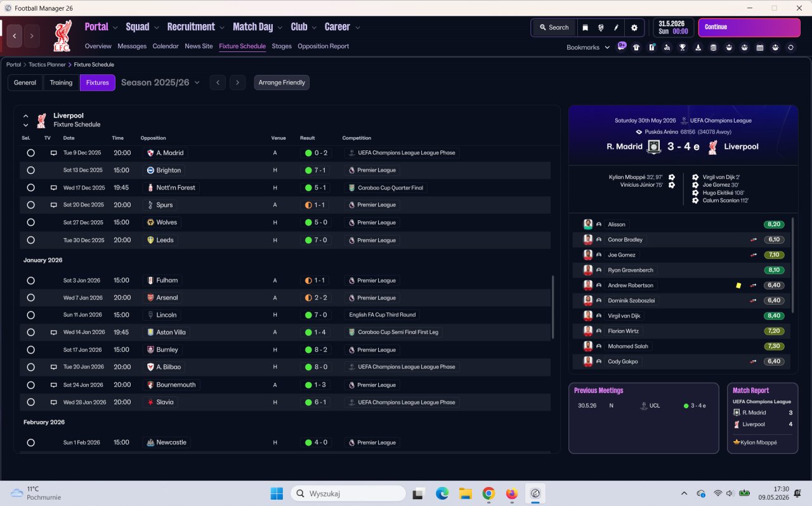Click the goal ball icon beside Kylian Mbappé

coord(672,177)
